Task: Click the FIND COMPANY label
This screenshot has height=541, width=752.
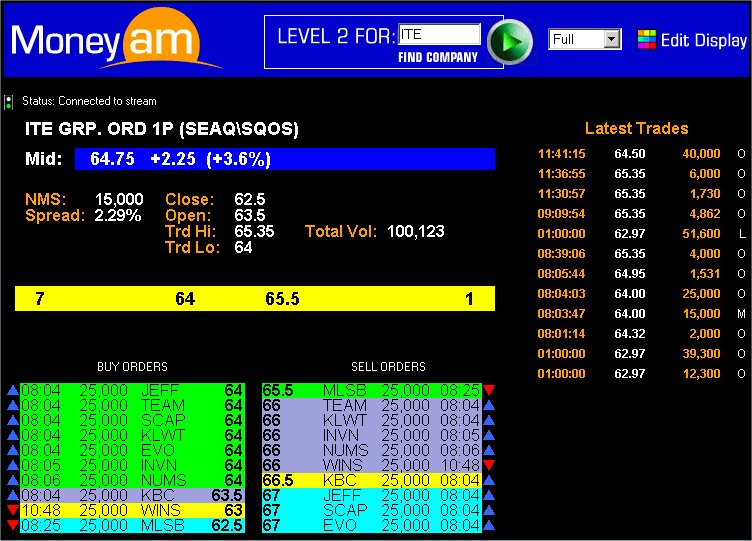Action: 438,57
